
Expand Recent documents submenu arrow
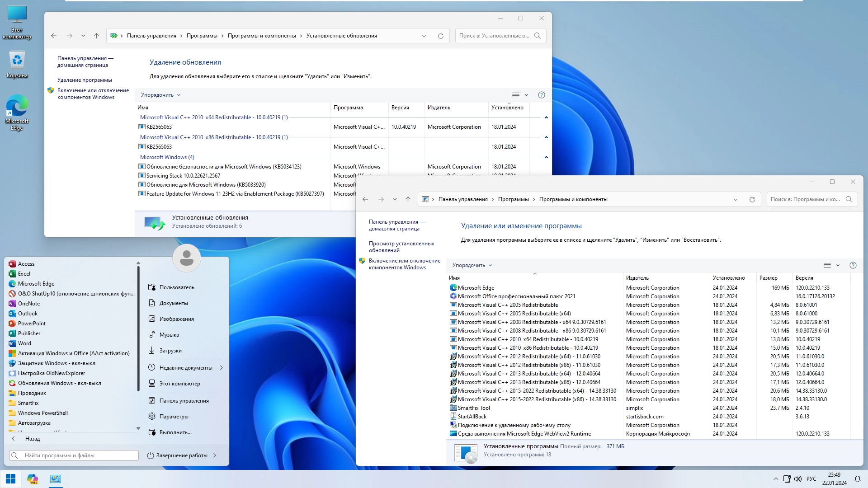222,368
